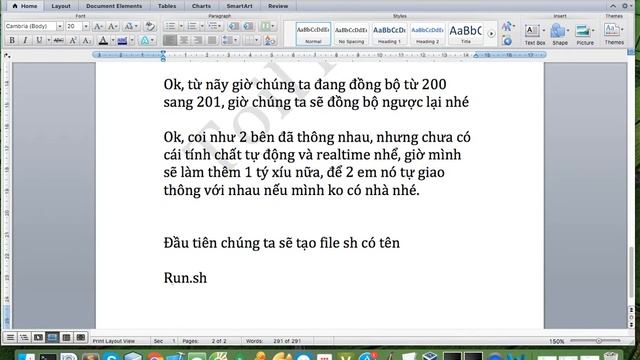Select the Print Layout view icon
The height and width of the screenshot is (360, 640).
52,337
